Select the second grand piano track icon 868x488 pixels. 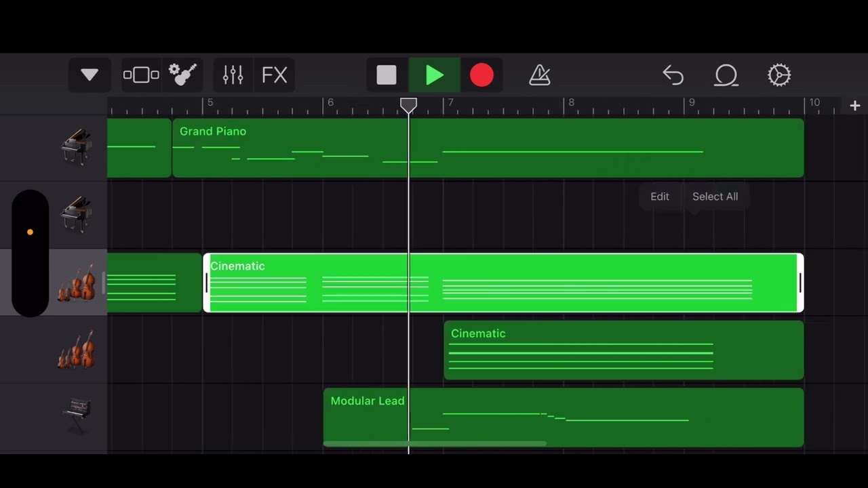pos(76,214)
